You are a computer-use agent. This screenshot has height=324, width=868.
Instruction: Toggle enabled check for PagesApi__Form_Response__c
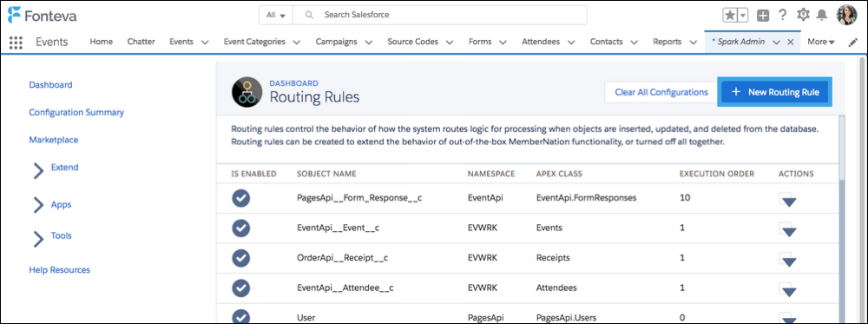click(x=240, y=198)
